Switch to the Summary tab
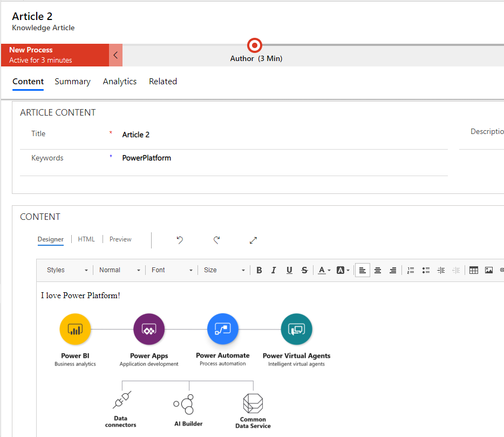The image size is (504, 437). (72, 82)
